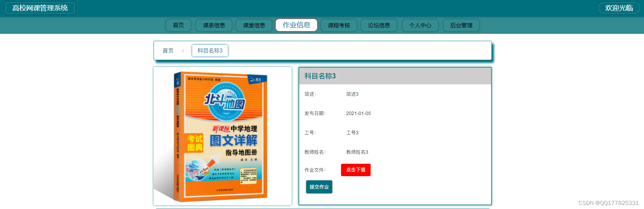Click the 教师姓名3 value
Viewport: 644px width, 209px height.
(x=357, y=152)
